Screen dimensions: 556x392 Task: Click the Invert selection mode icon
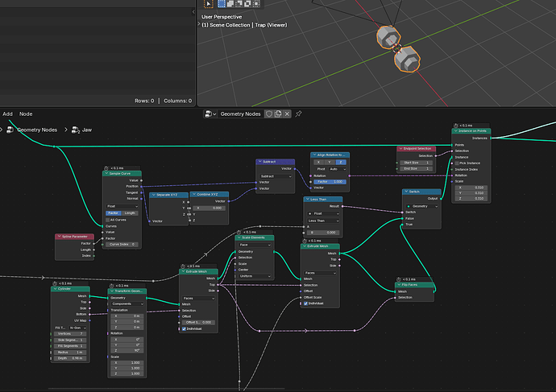tap(247, 4)
